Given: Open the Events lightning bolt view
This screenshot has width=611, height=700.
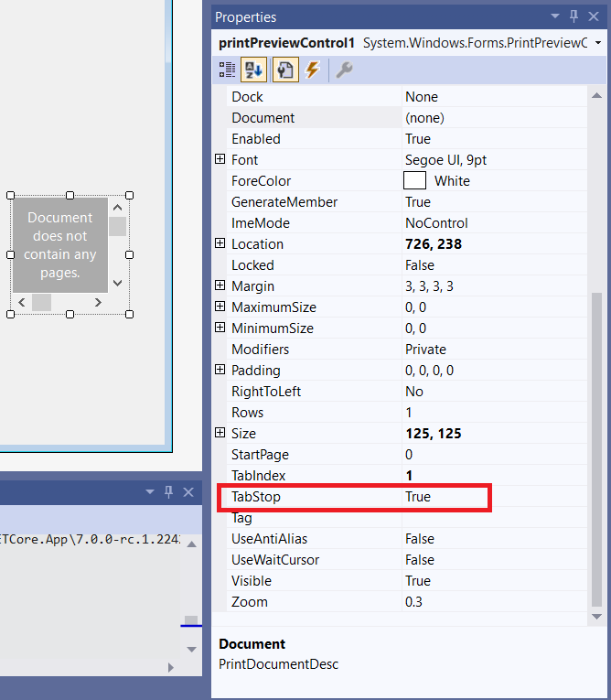Looking at the screenshot, I should click(x=313, y=70).
